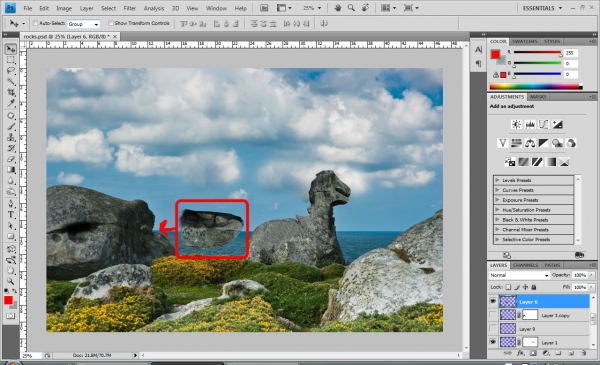Toggle lock transparent pixels
This screenshot has height=365, width=600.
tap(508, 287)
